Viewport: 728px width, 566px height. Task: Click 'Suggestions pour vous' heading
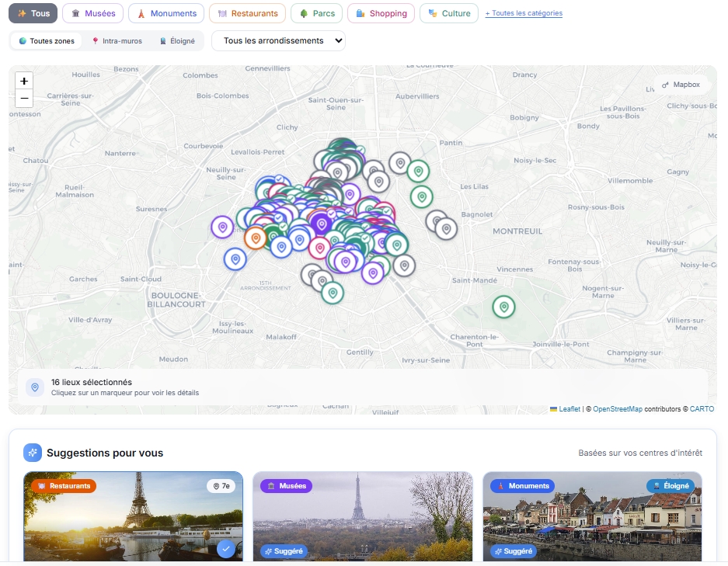tap(105, 453)
